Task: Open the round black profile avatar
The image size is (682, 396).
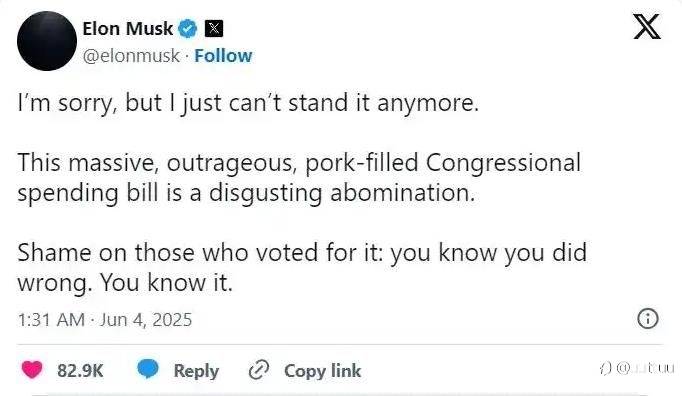Action: (x=47, y=41)
